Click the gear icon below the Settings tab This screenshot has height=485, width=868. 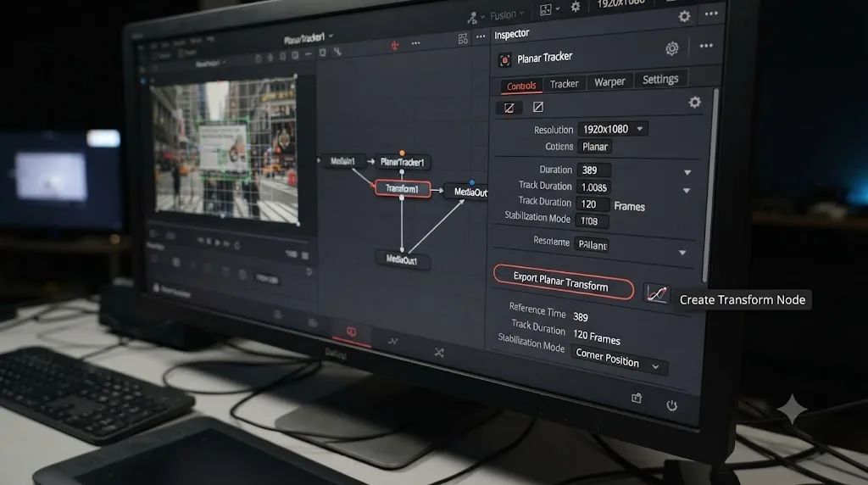point(694,103)
